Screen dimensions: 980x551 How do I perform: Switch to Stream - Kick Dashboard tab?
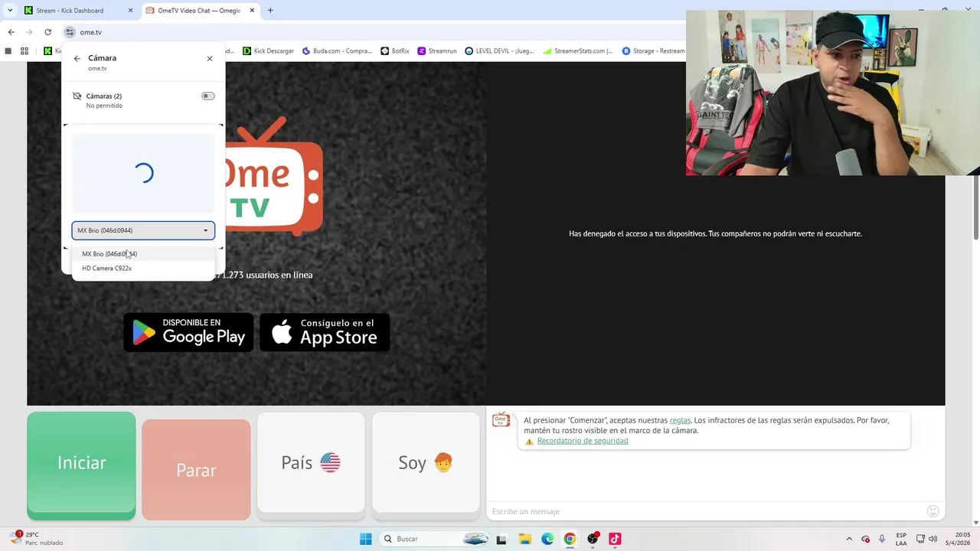(77, 11)
